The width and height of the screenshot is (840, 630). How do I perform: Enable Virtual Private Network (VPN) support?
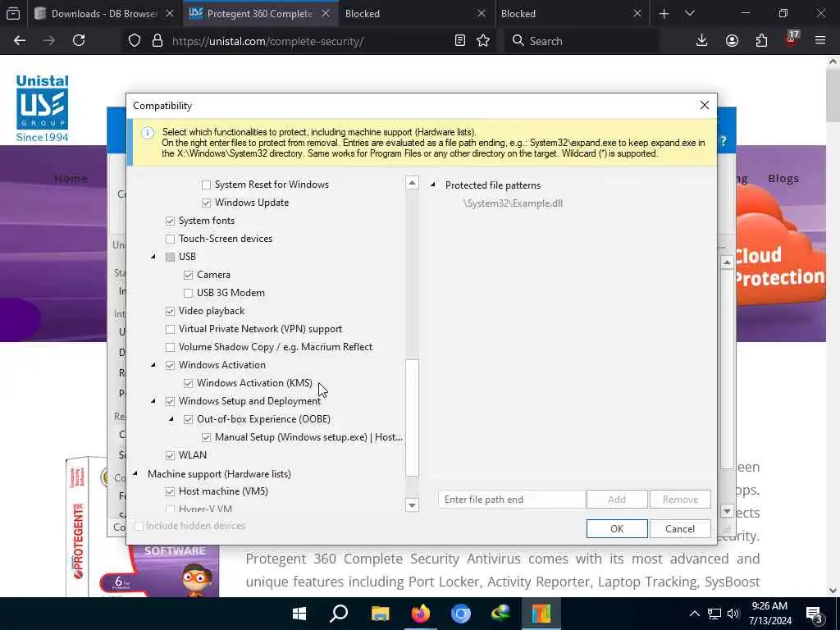171,329
